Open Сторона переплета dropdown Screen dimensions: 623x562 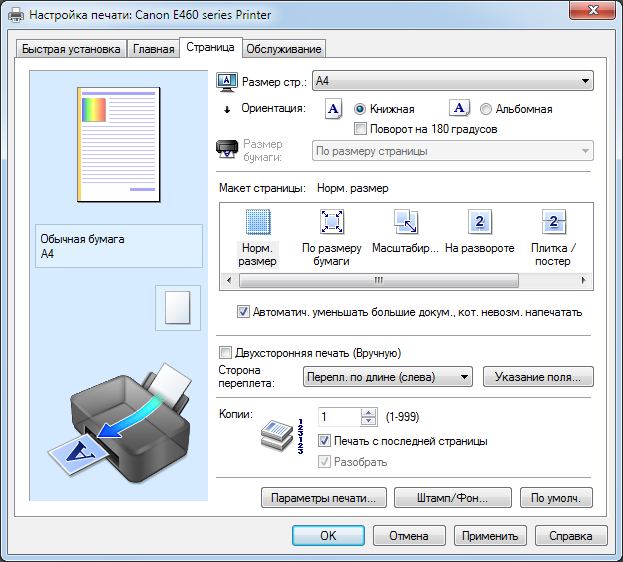pyautogui.click(x=387, y=377)
